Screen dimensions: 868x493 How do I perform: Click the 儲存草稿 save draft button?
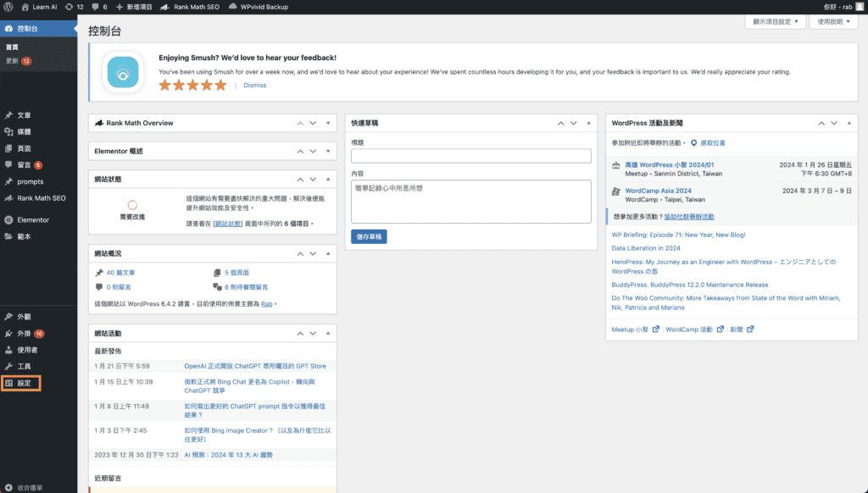369,237
